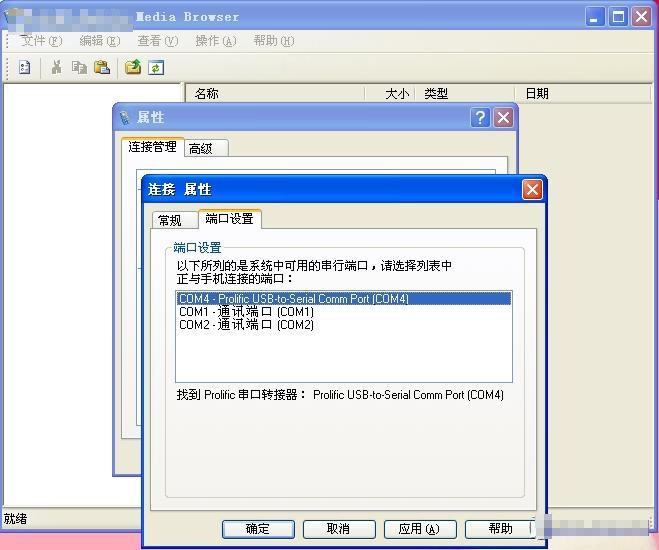
Task: Open the 查看(V) menu
Action: 158,41
